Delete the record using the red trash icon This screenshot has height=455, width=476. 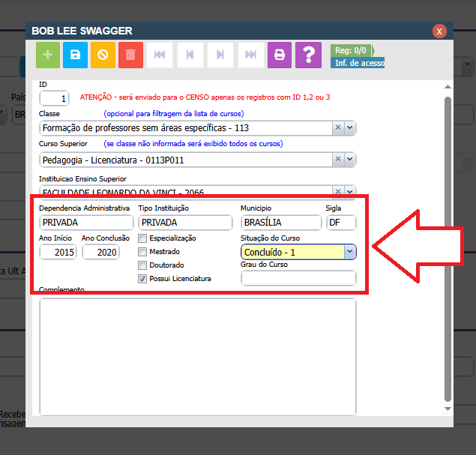tap(130, 55)
